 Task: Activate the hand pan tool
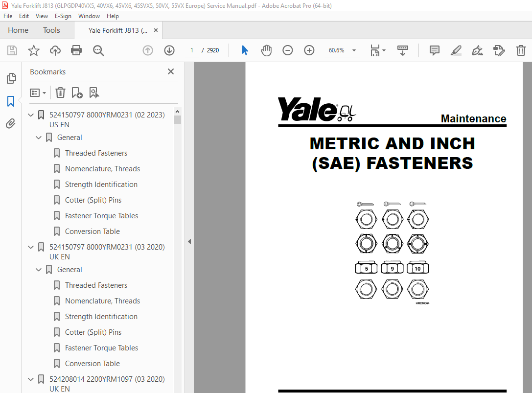[266, 50]
